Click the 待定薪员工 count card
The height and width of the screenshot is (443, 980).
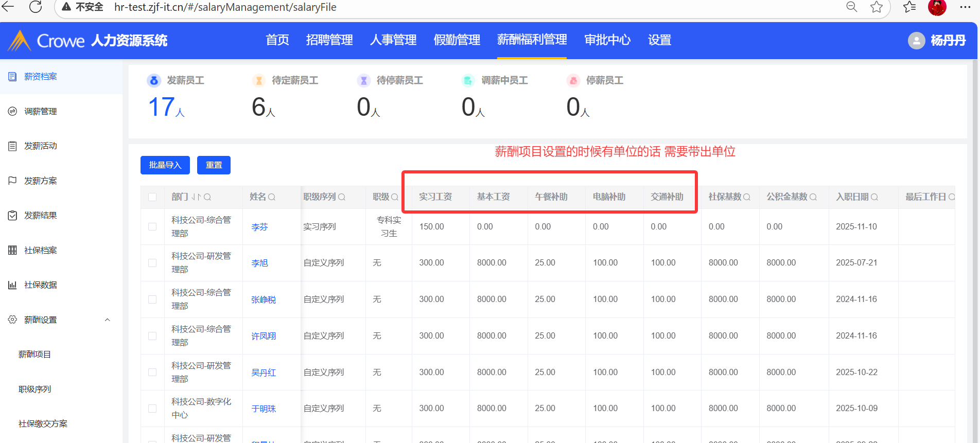pos(286,98)
